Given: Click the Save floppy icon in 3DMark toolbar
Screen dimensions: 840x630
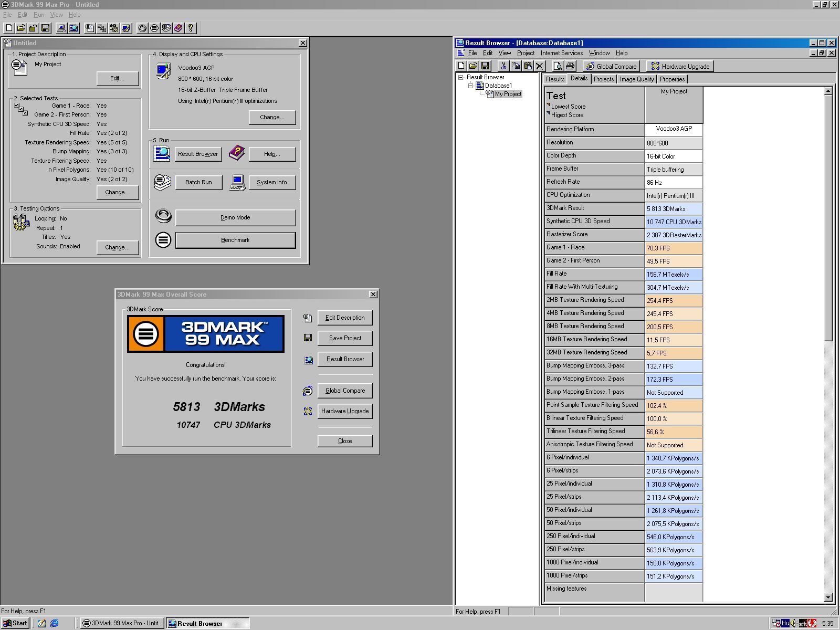Looking at the screenshot, I should (x=45, y=28).
